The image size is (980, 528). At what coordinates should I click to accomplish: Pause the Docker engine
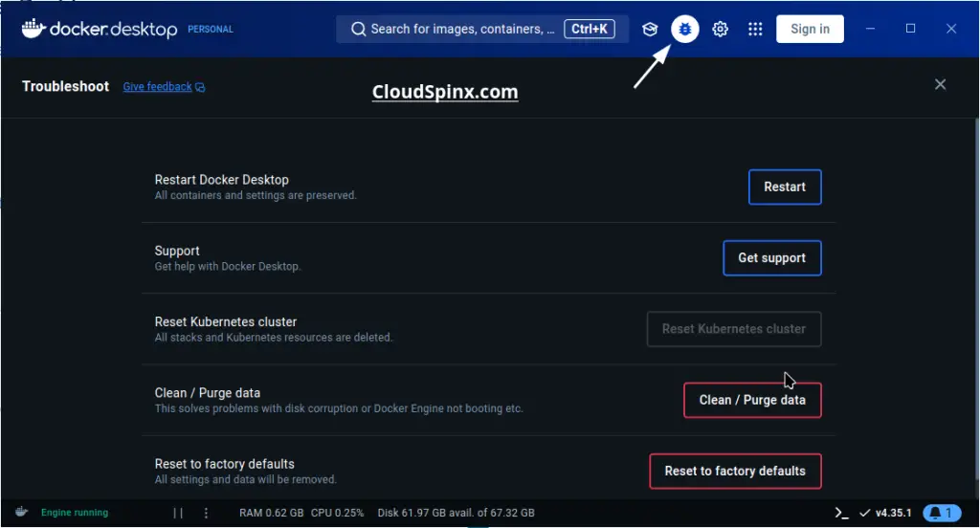tap(178, 513)
